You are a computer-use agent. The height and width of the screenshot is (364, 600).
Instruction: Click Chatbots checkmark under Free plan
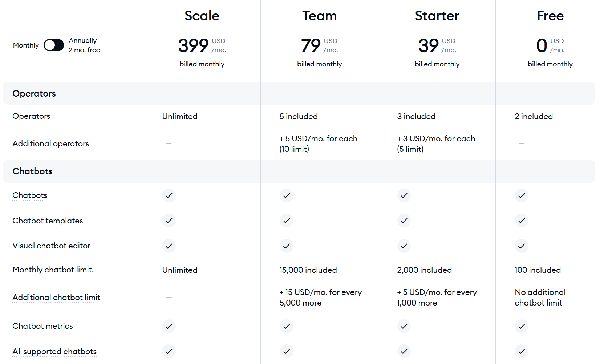coord(522,195)
